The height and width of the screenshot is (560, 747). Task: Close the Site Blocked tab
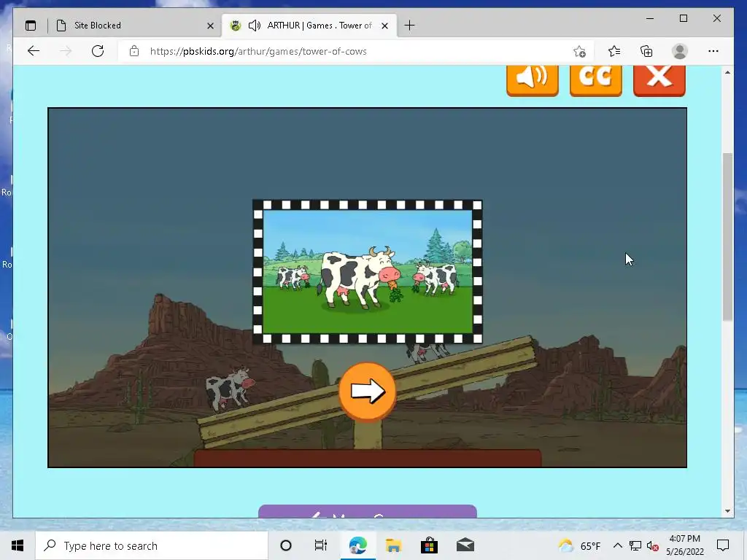point(210,26)
